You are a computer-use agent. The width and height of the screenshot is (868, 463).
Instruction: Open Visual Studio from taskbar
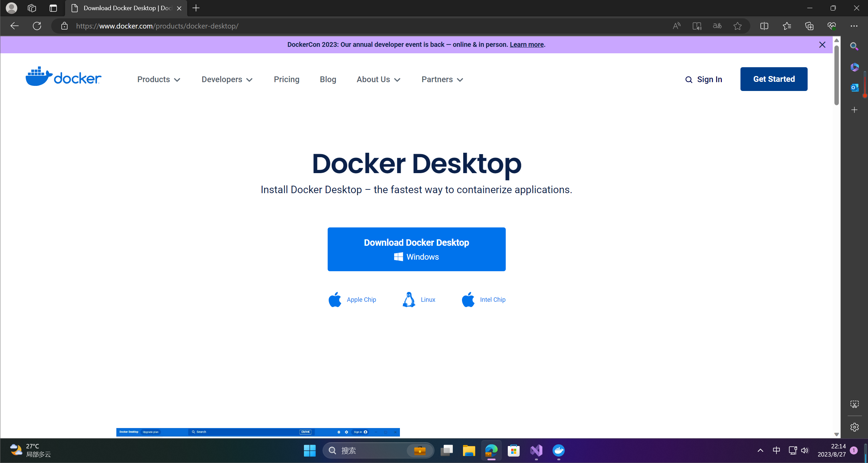click(536, 450)
